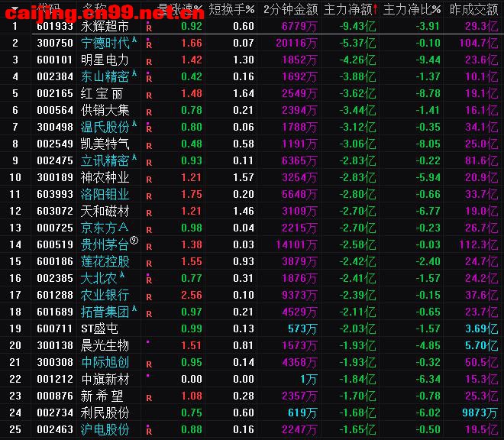
Task: Click the R marker next to 永辉超市
Action: tap(149, 27)
